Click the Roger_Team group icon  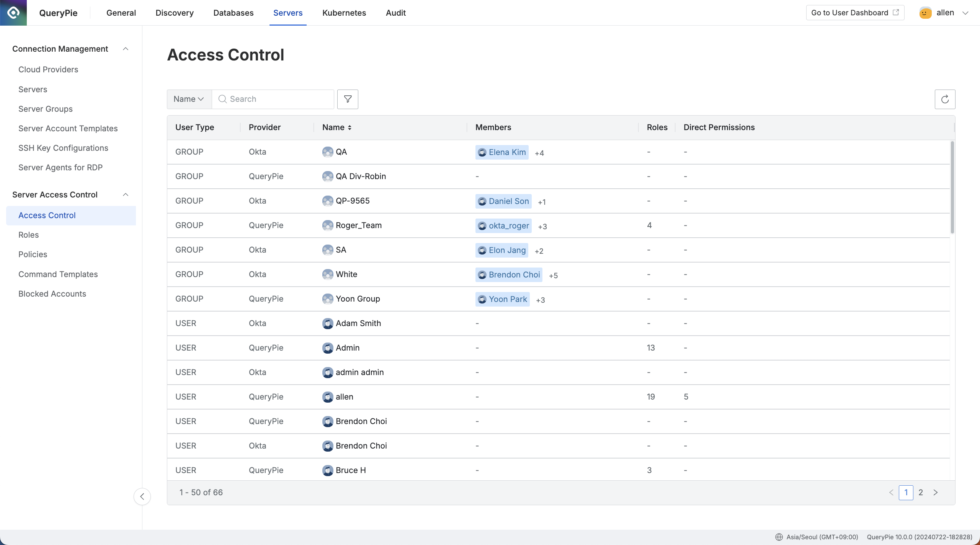(x=328, y=225)
